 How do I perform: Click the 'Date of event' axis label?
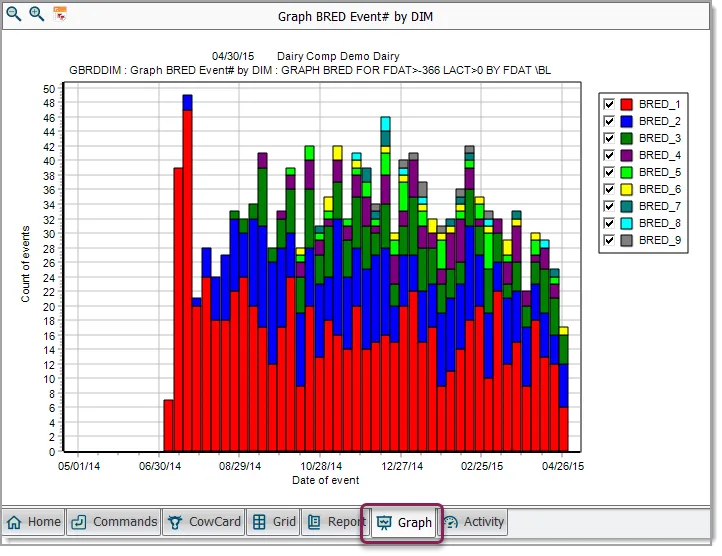326,480
